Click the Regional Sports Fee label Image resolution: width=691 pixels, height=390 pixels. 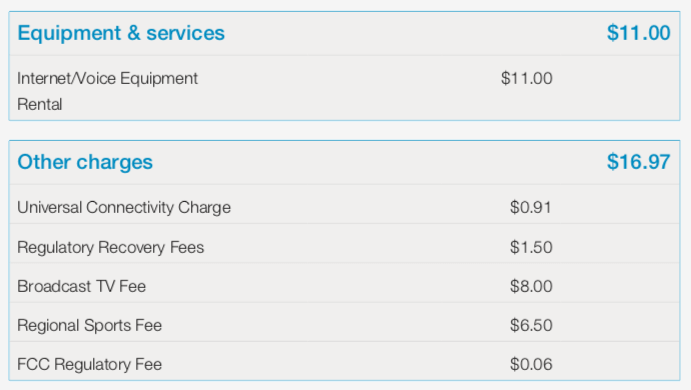click(89, 326)
